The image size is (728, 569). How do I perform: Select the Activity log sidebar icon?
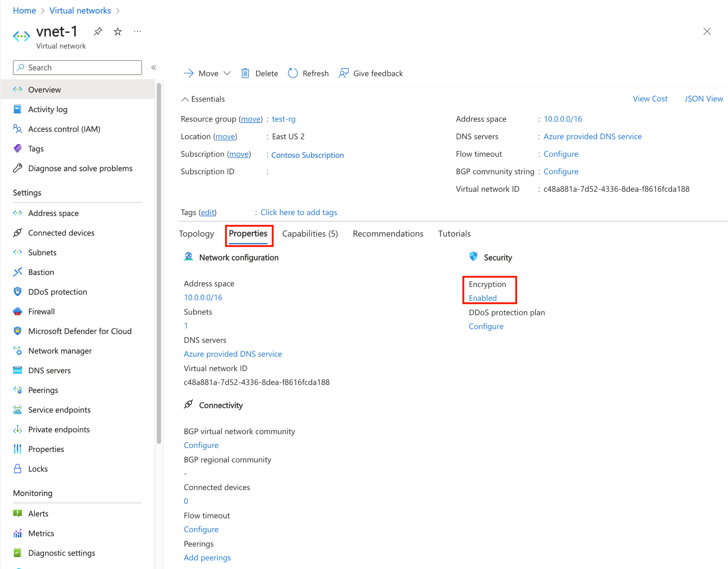coord(18,109)
